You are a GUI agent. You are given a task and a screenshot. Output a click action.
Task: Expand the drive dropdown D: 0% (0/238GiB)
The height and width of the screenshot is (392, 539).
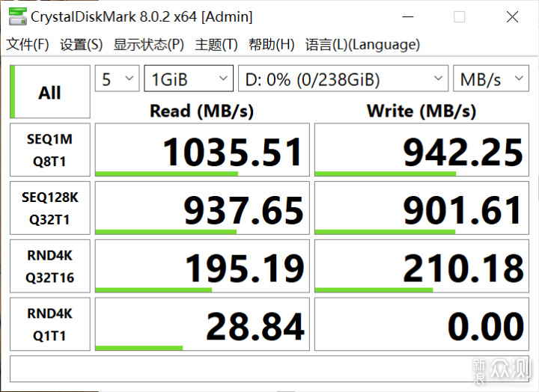click(344, 79)
